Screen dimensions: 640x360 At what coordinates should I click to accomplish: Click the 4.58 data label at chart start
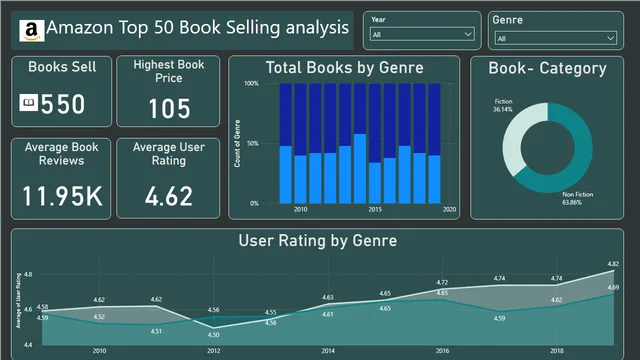[42, 307]
